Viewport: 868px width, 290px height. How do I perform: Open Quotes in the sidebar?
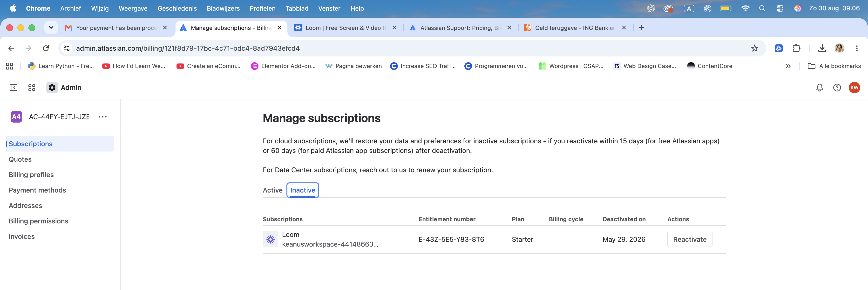(x=20, y=159)
